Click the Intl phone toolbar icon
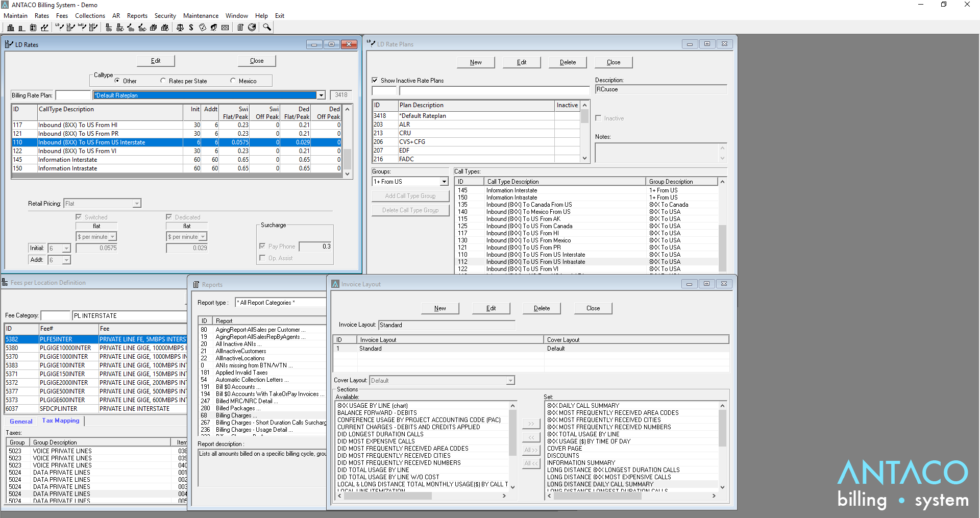 pyautogui.click(x=82, y=27)
